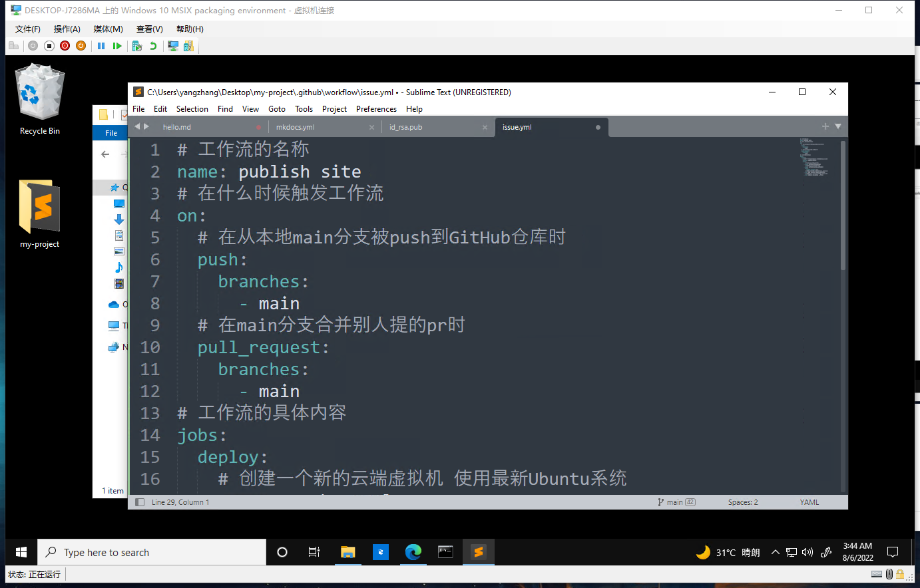
Task: Open the Preferences menu in Sublime Text
Action: click(x=376, y=109)
